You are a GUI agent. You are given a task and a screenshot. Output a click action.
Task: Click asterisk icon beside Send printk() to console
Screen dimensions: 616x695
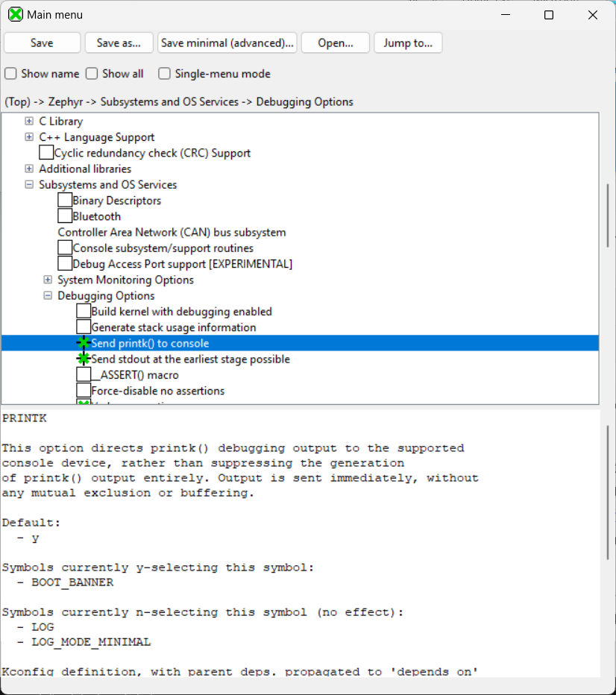coord(82,343)
